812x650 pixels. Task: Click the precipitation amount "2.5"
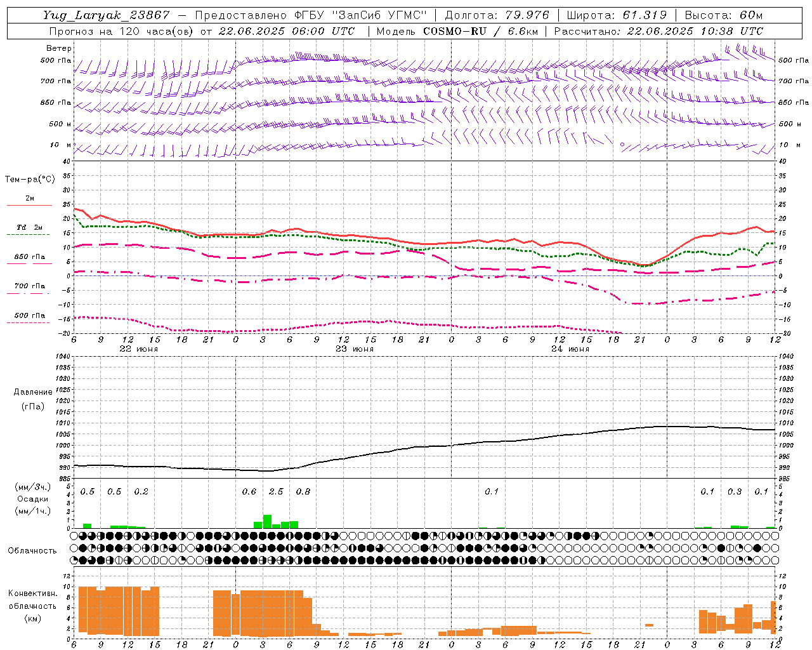(x=276, y=492)
